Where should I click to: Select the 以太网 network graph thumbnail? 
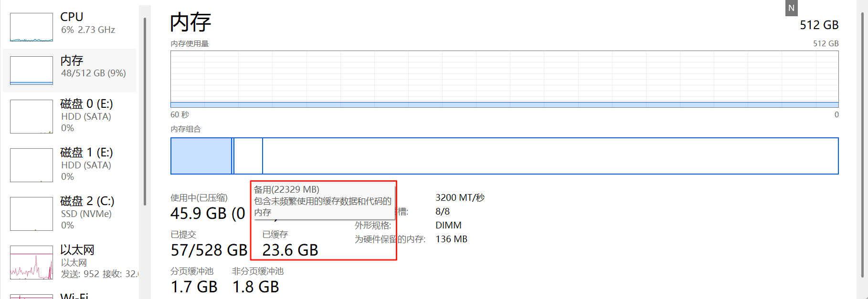click(32, 262)
